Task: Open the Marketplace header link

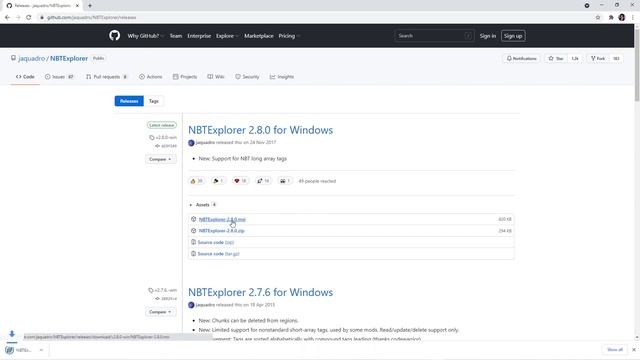Action: (259, 36)
